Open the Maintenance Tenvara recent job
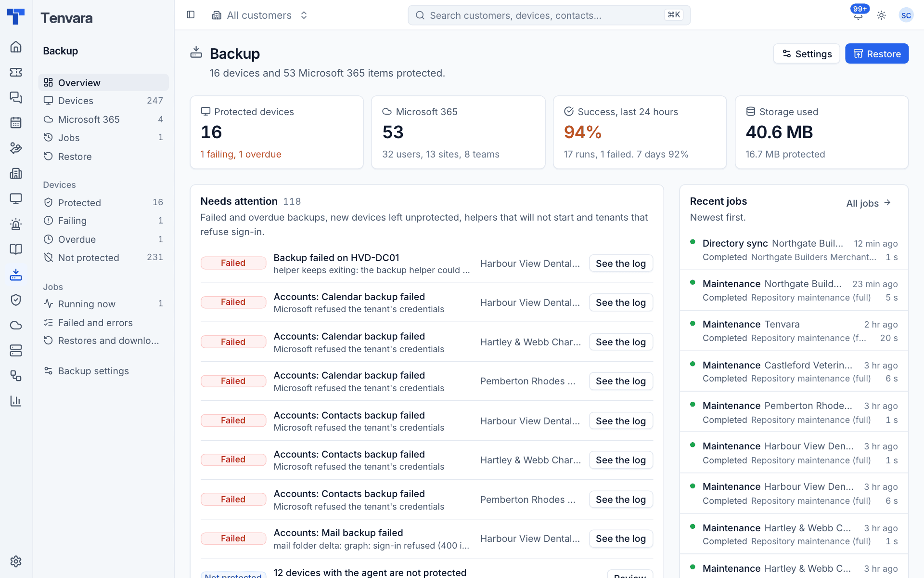The height and width of the screenshot is (578, 924). [794, 331]
